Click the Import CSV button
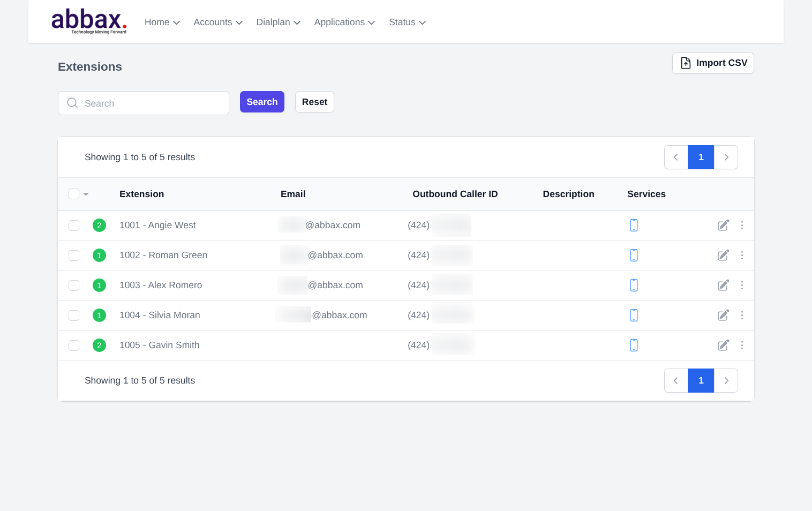This screenshot has width=812, height=511. pos(713,63)
